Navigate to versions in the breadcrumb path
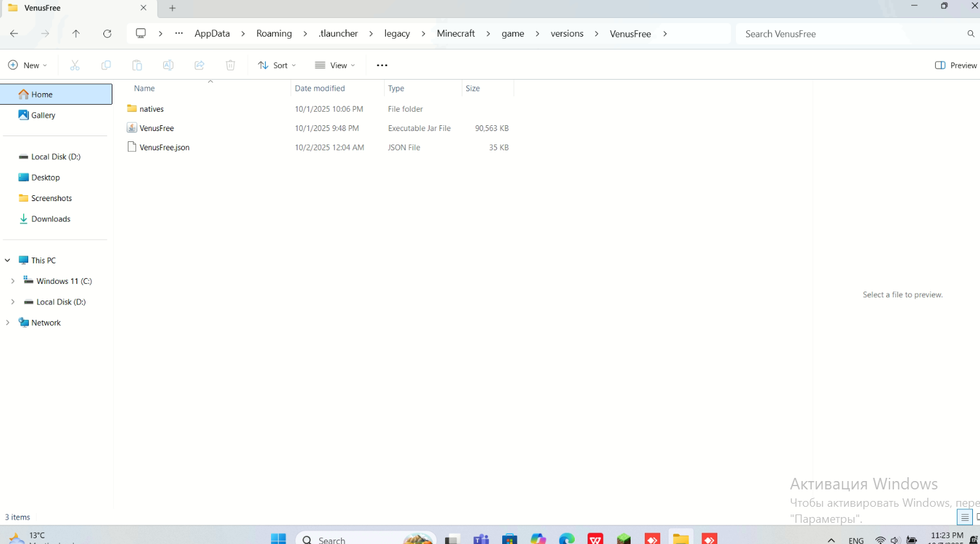The height and width of the screenshot is (544, 980). [566, 33]
